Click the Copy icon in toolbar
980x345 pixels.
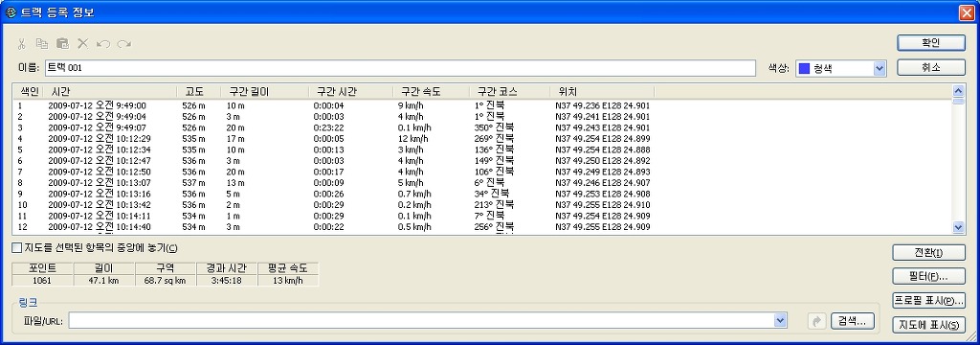42,44
